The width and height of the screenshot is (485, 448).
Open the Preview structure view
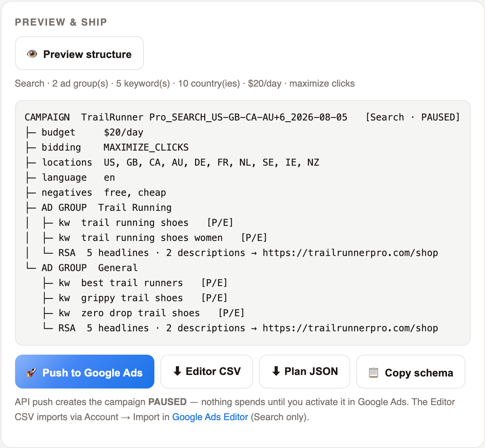tap(79, 53)
